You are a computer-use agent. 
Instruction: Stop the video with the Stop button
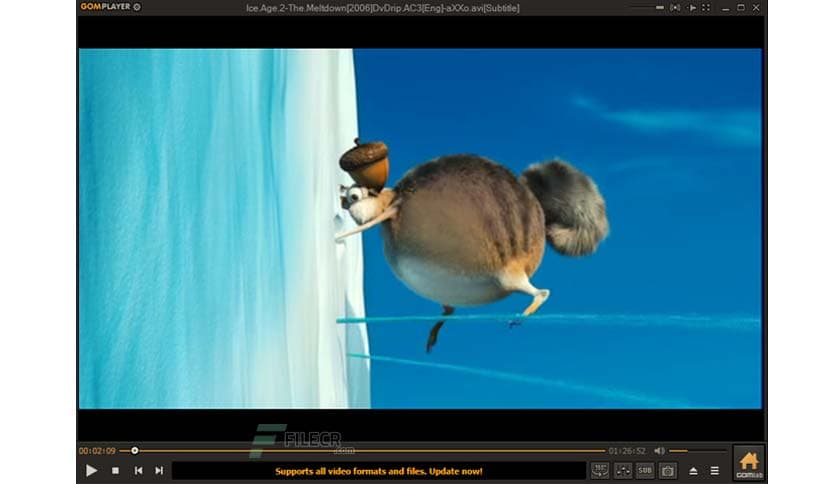tap(115, 471)
